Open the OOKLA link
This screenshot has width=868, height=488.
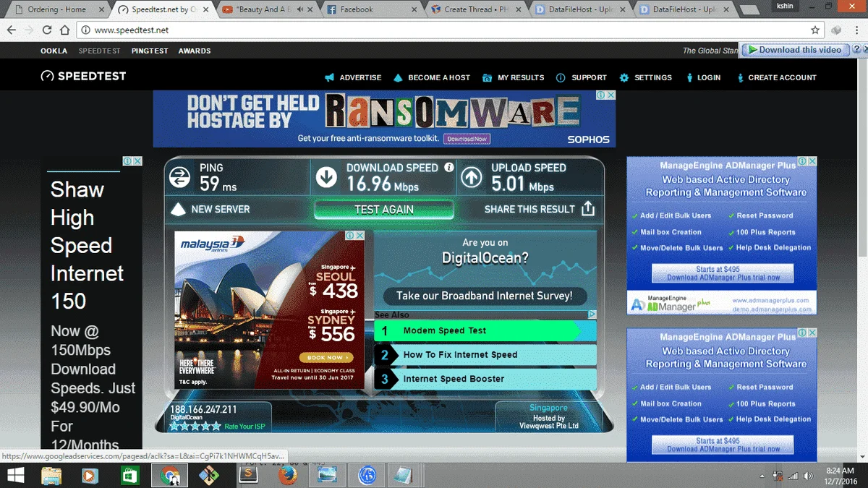pos(54,51)
